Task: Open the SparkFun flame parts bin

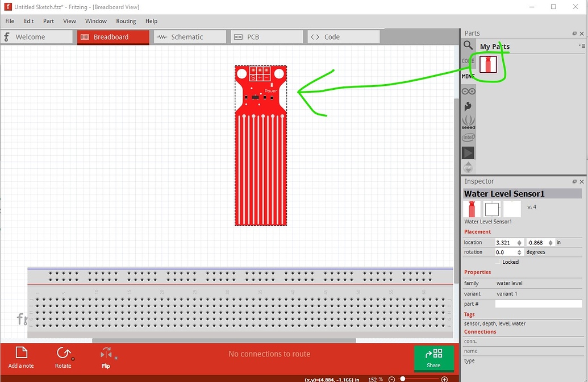Action: (x=468, y=106)
